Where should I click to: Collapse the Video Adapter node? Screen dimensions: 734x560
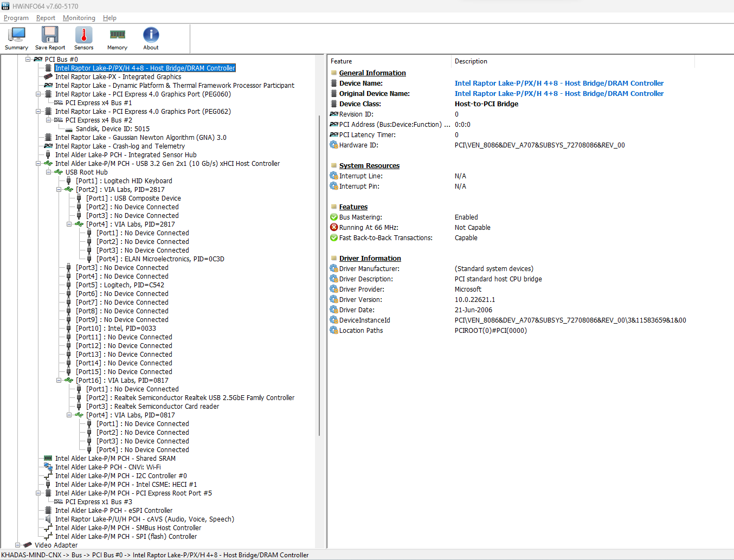pos(18,545)
